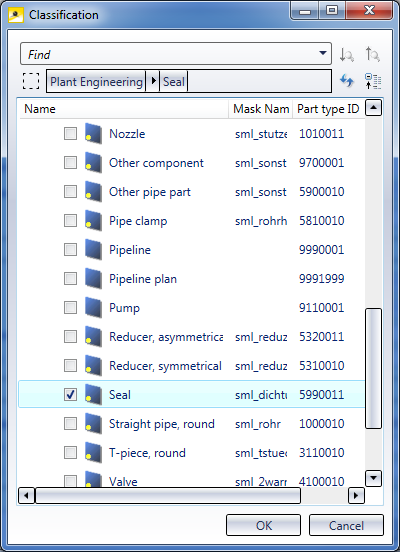The width and height of the screenshot is (400, 552).
Task: Click the Other component folder icon
Action: point(93,163)
